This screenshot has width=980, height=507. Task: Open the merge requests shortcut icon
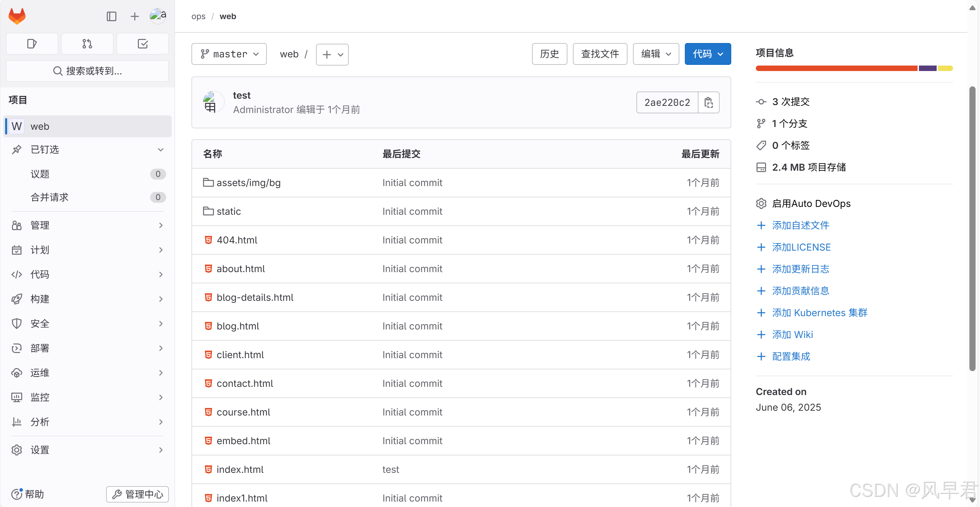pos(87,44)
